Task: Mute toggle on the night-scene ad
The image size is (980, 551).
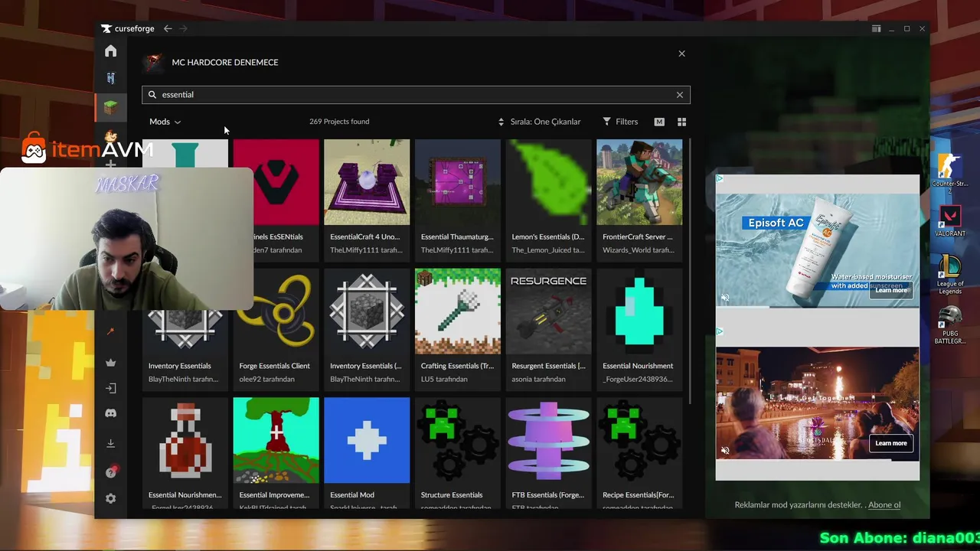Action: point(725,451)
